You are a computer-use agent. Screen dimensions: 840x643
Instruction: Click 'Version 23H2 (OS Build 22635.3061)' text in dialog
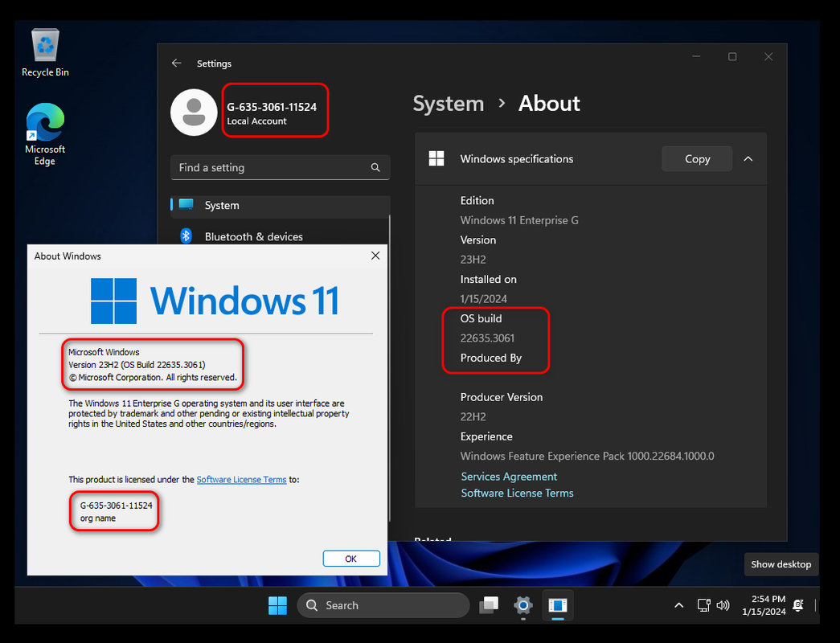(137, 365)
